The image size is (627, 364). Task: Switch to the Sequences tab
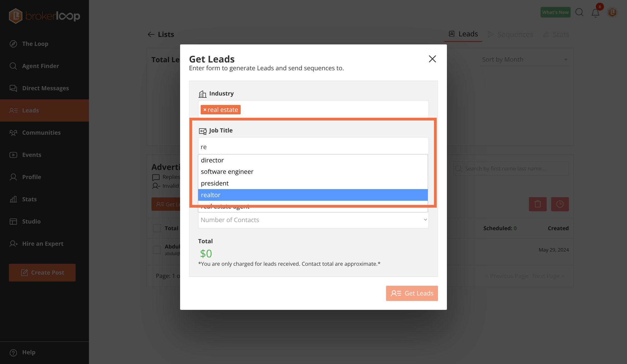pos(510,34)
